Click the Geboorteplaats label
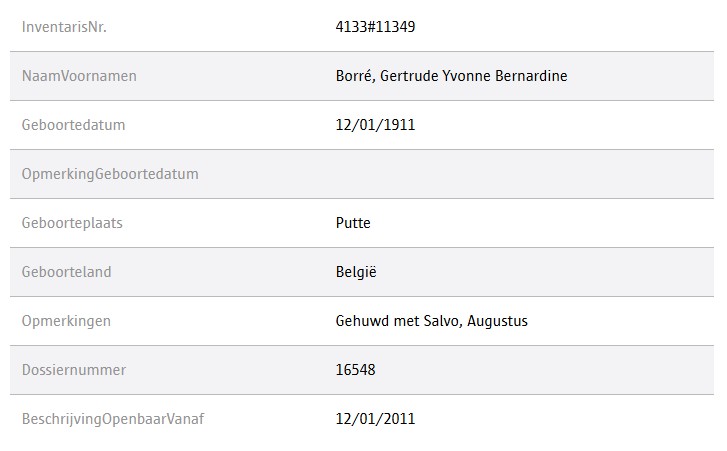Viewport: 727px width, 451px height. (x=72, y=223)
